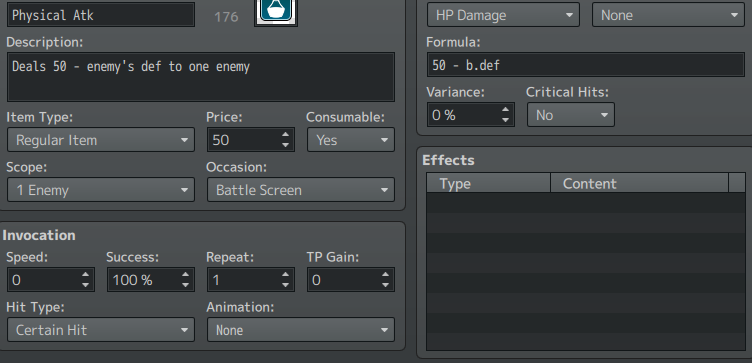The image size is (752, 363).
Task: Decrease Variance with down arrow
Action: [505, 120]
